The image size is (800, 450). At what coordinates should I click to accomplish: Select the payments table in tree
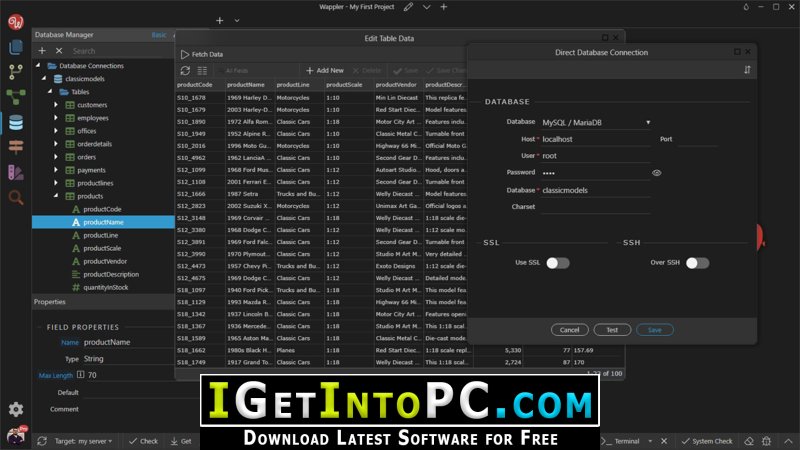point(91,170)
